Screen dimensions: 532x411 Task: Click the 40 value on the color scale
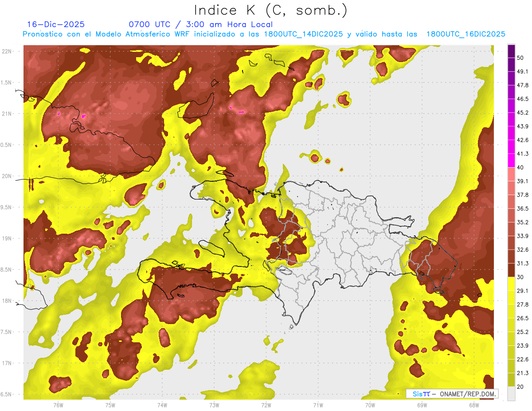(521, 168)
